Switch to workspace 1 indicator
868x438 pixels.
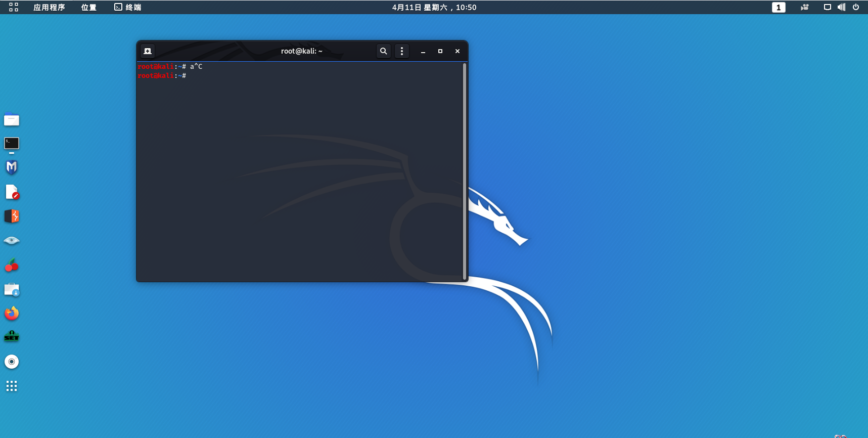pyautogui.click(x=779, y=7)
